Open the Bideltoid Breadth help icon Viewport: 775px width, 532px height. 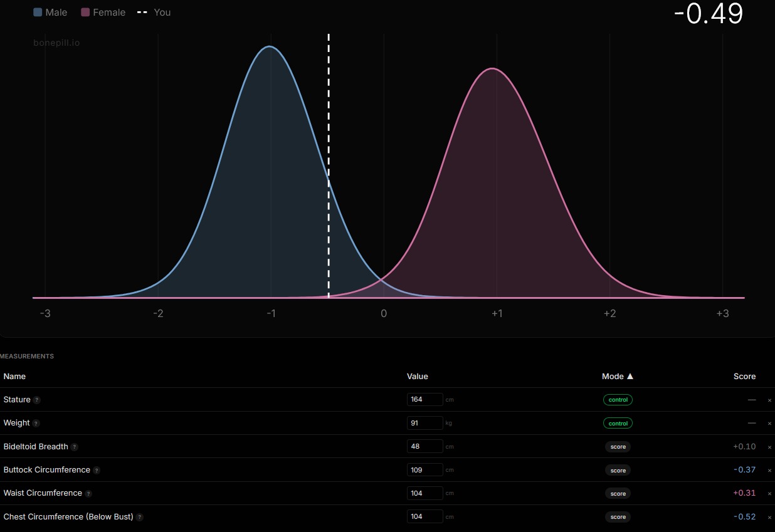75,447
